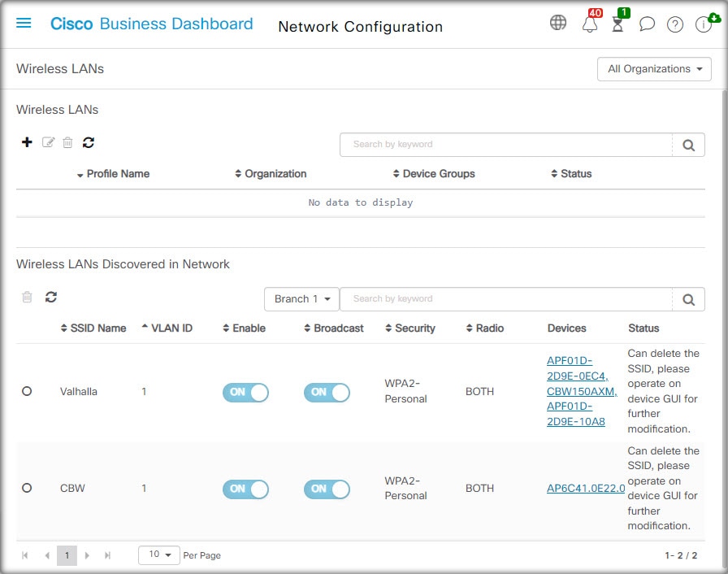Click the discovered WLANs search field
The image size is (728, 574).
(505, 299)
